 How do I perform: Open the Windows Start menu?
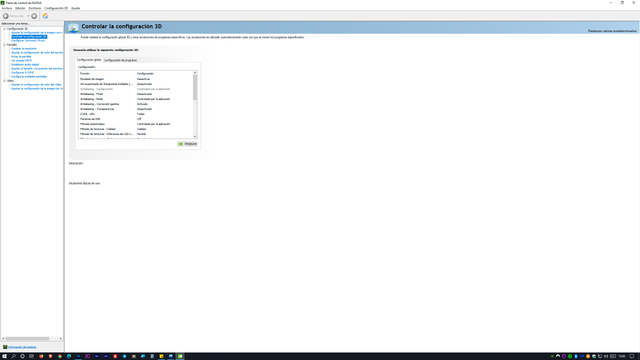(x=4, y=356)
